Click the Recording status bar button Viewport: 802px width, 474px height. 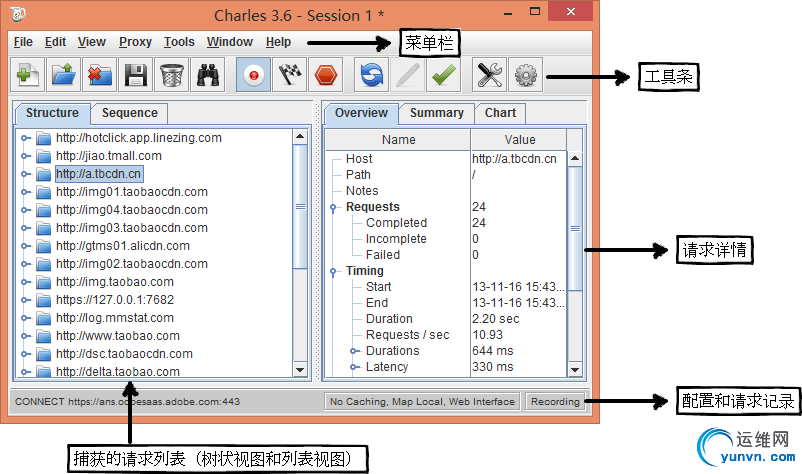(555, 401)
